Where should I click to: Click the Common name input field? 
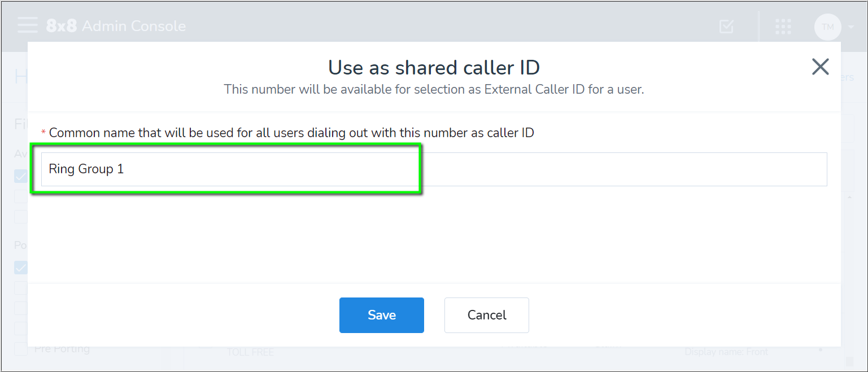tap(434, 169)
